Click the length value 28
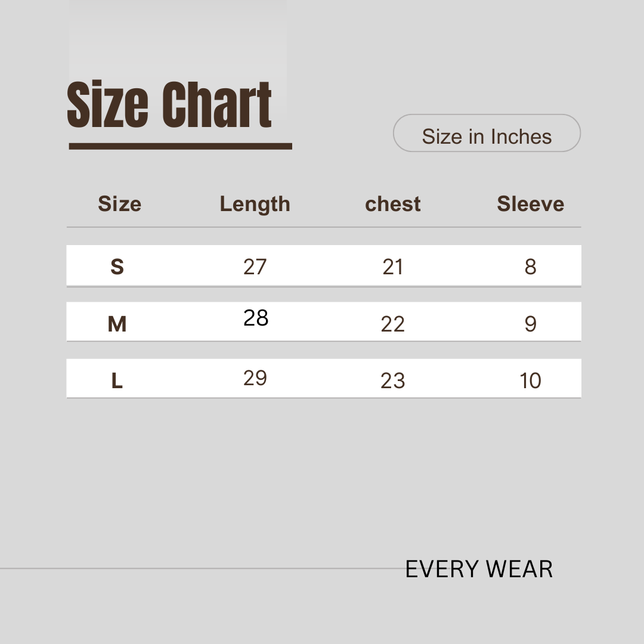The image size is (644, 644). click(256, 318)
